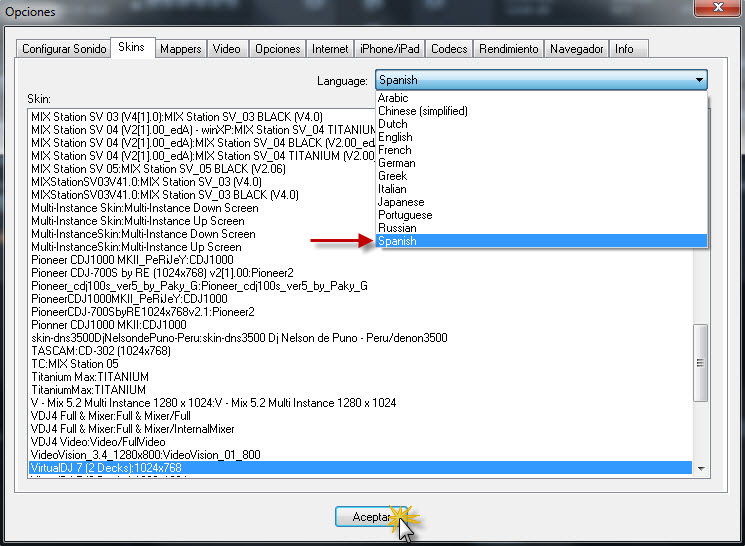Select Pioneer_cdj100s_ver5_by_Paky_G skin
This screenshot has height=546, width=745.
pyautogui.click(x=361, y=286)
